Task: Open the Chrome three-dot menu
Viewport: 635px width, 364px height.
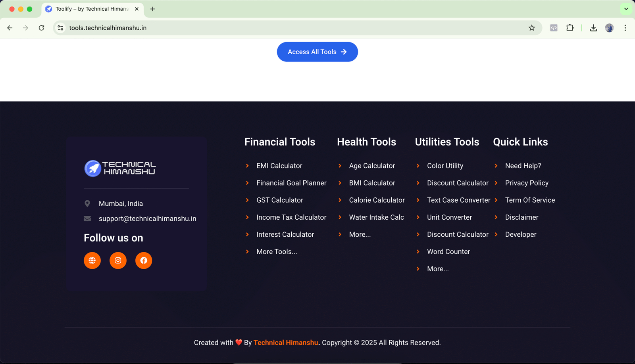Action: [625, 28]
